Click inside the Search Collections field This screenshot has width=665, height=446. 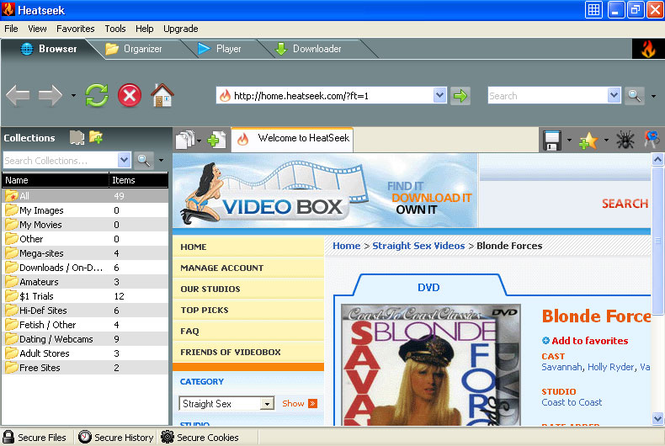click(61, 160)
